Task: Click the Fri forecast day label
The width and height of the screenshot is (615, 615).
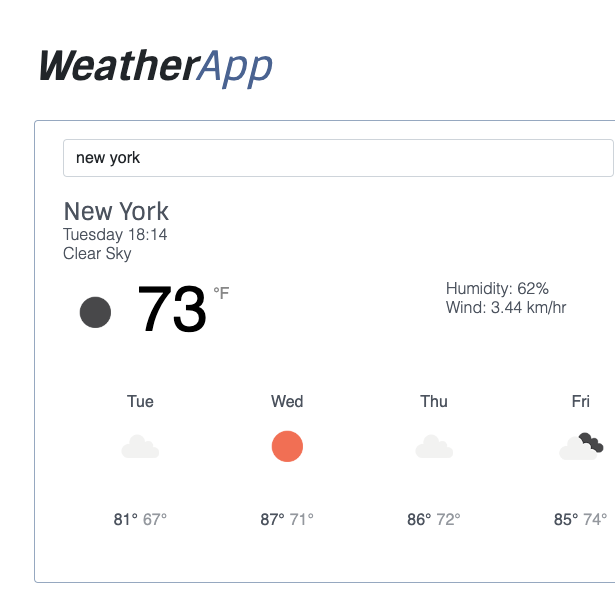Action: click(x=581, y=401)
